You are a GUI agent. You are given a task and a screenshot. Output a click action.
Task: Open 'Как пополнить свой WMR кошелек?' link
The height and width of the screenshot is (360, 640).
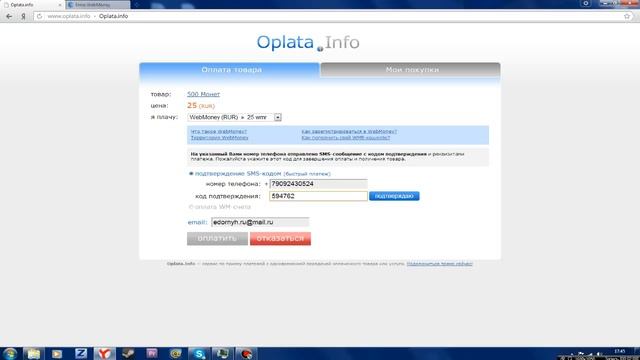pyautogui.click(x=346, y=138)
